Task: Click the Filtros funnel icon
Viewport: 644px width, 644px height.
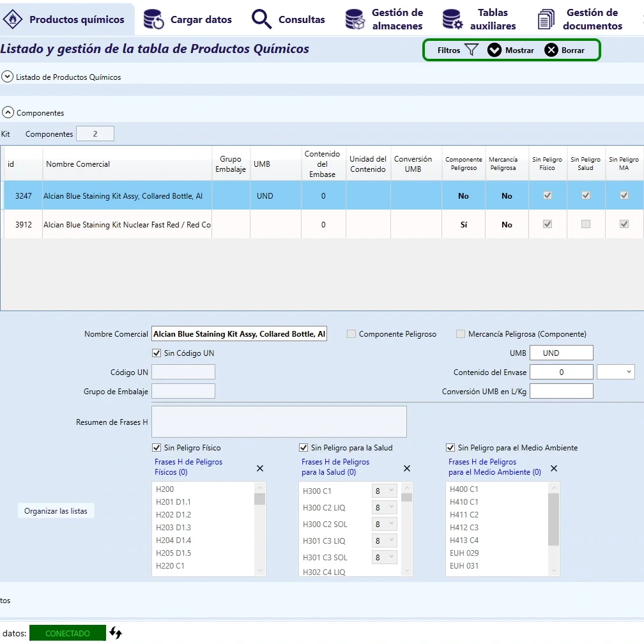Action: tap(471, 50)
